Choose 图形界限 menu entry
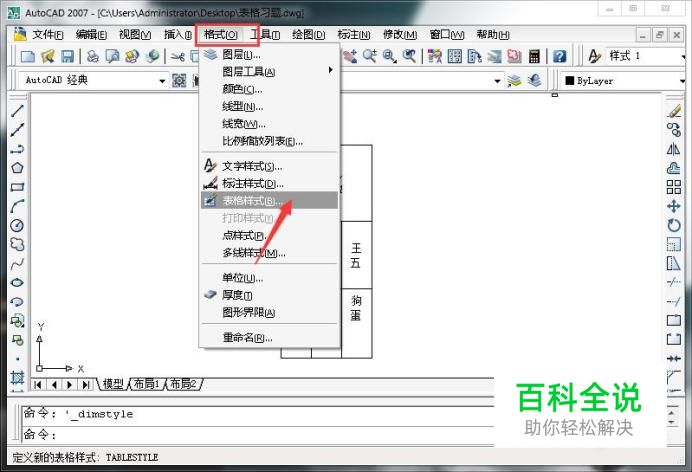The height and width of the screenshot is (472, 692). (269, 313)
